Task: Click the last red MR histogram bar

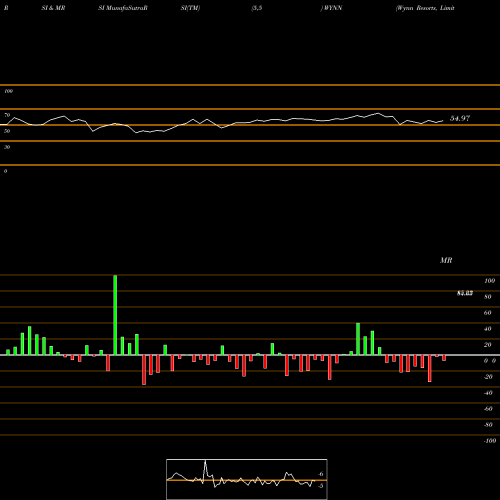Action: click(444, 358)
